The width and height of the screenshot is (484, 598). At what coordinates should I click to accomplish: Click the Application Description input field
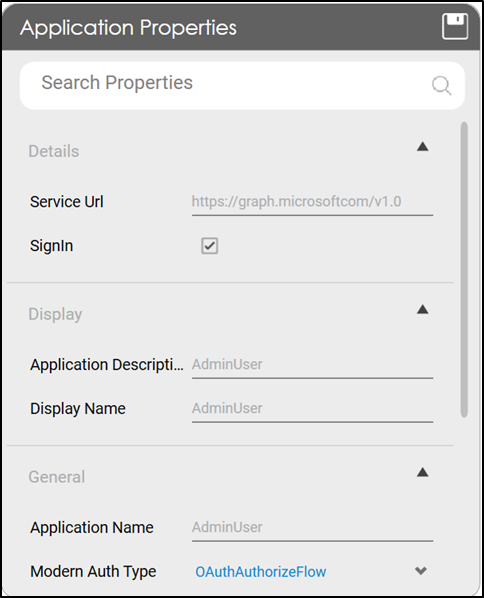click(x=312, y=365)
